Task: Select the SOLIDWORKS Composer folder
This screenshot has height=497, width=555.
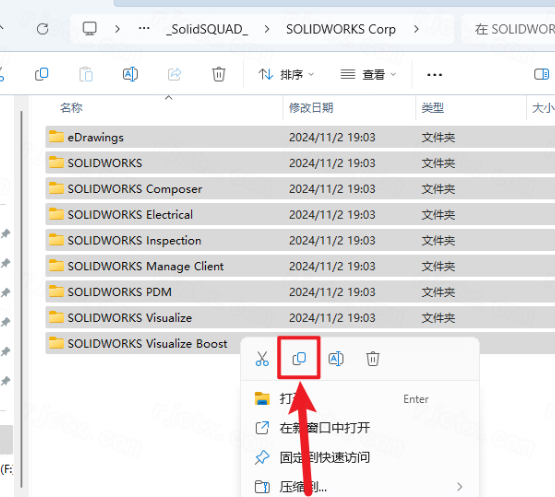Action: pyautogui.click(x=300, y=189)
